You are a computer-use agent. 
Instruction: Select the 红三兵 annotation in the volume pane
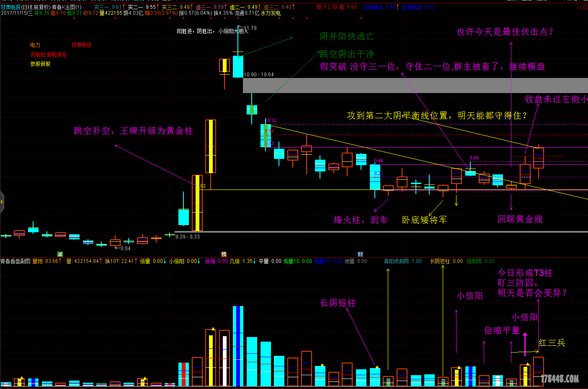coord(552,343)
